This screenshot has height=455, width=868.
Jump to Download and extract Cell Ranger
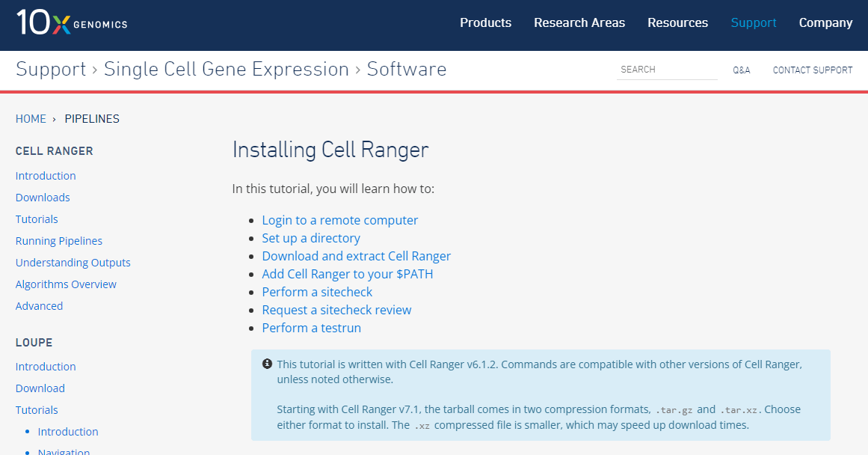tap(356, 256)
